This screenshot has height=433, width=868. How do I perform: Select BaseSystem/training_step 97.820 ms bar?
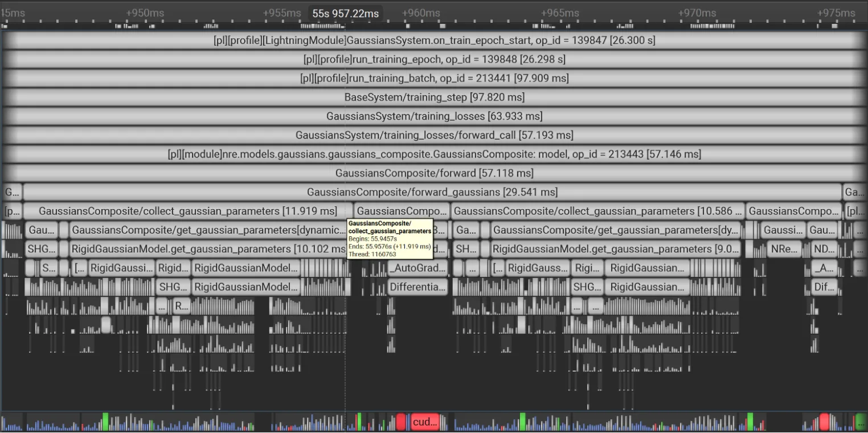coord(434,97)
